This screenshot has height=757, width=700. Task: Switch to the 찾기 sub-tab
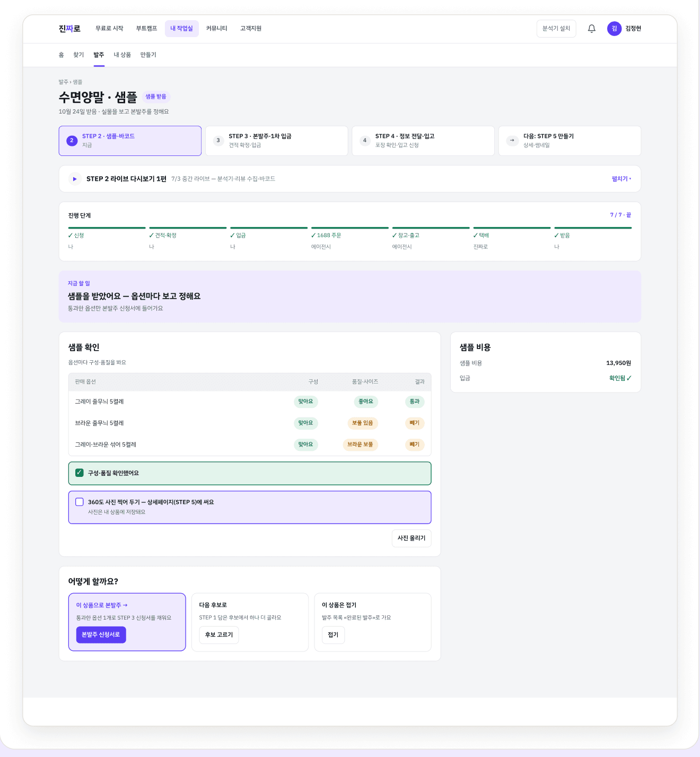(x=78, y=55)
